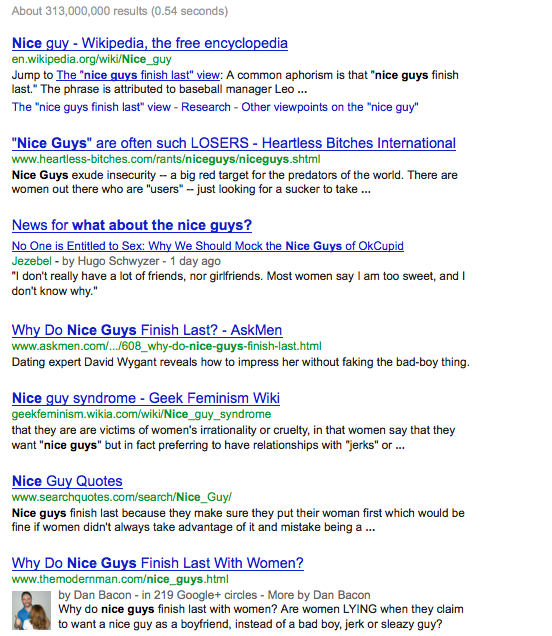This screenshot has width=552, height=636.
Task: Open the geekfeminism.wikia.com green URL
Action: coord(141,414)
